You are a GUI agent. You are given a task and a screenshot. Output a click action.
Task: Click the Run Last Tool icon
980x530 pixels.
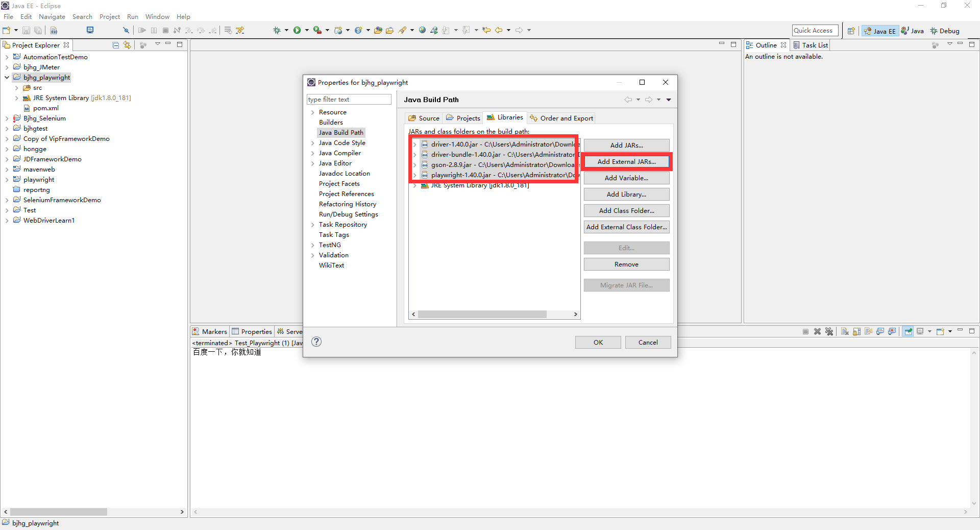(x=317, y=30)
